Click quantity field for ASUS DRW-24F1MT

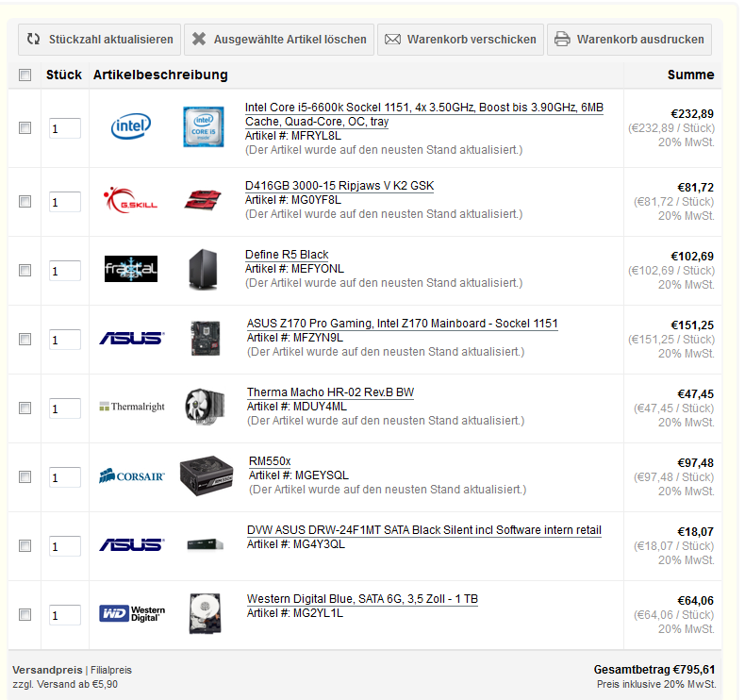(65, 546)
